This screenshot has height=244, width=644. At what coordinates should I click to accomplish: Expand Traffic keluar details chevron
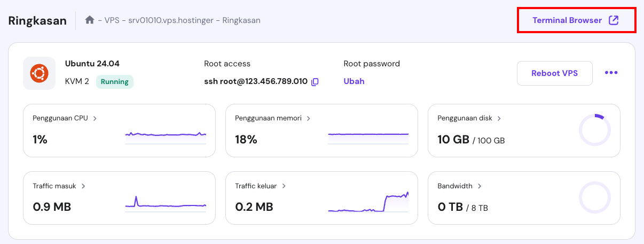coord(284,186)
